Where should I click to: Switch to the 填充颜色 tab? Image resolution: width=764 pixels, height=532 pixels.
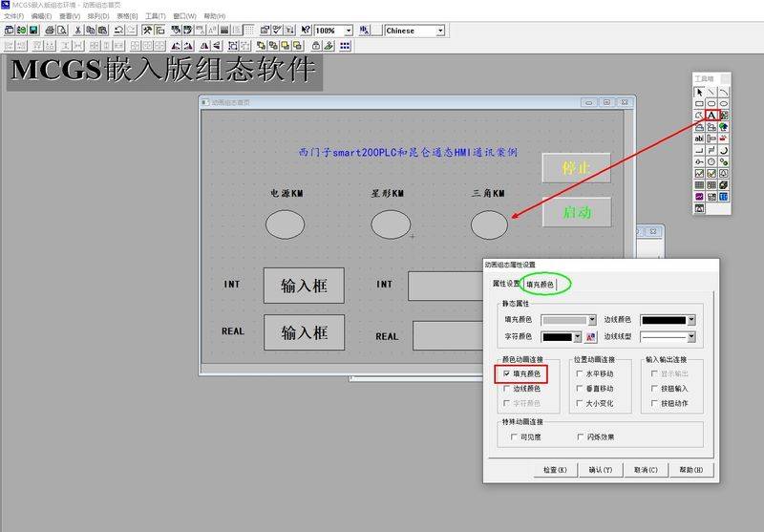[x=540, y=284]
